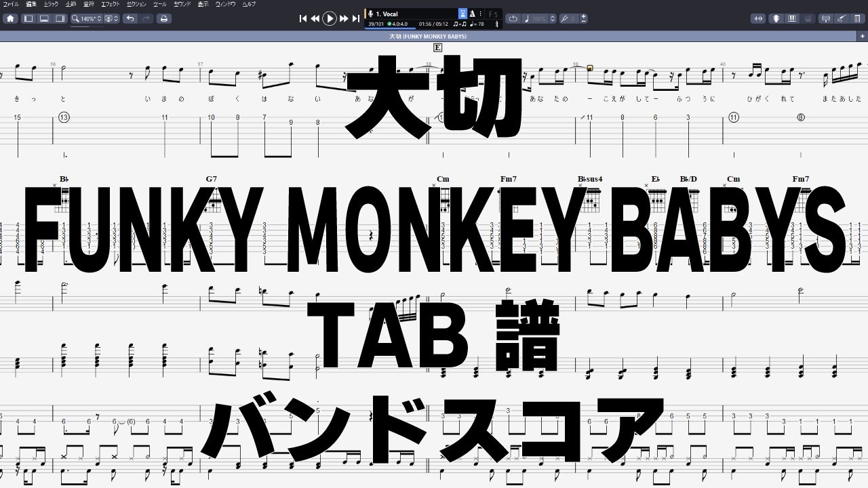
Task: Click the orange cursor note in bar 39
Action: click(590, 68)
